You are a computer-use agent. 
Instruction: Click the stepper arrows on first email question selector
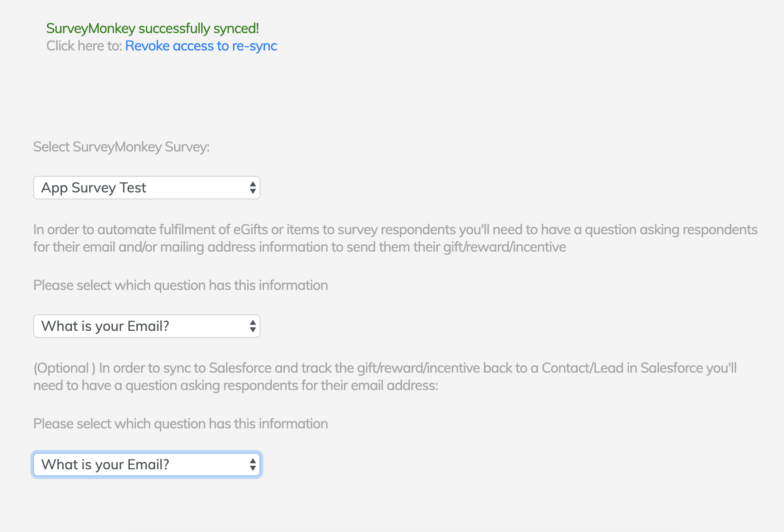(253, 326)
